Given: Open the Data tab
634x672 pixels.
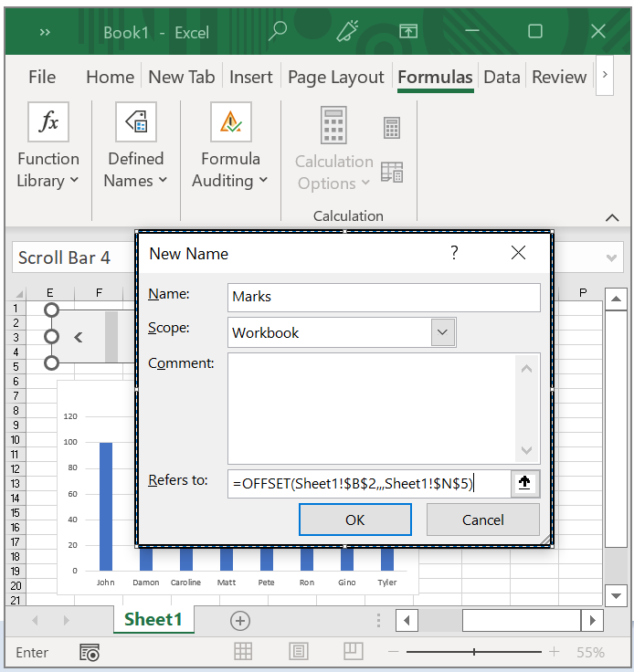Looking at the screenshot, I should tap(502, 77).
